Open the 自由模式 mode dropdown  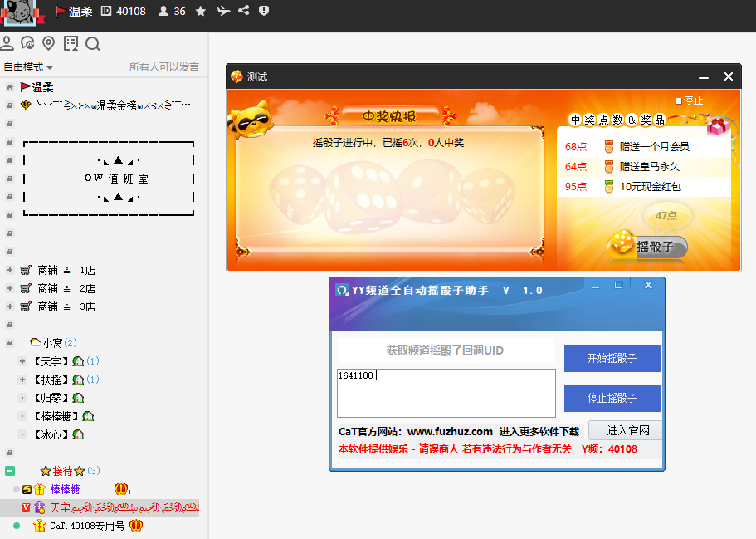[x=28, y=67]
